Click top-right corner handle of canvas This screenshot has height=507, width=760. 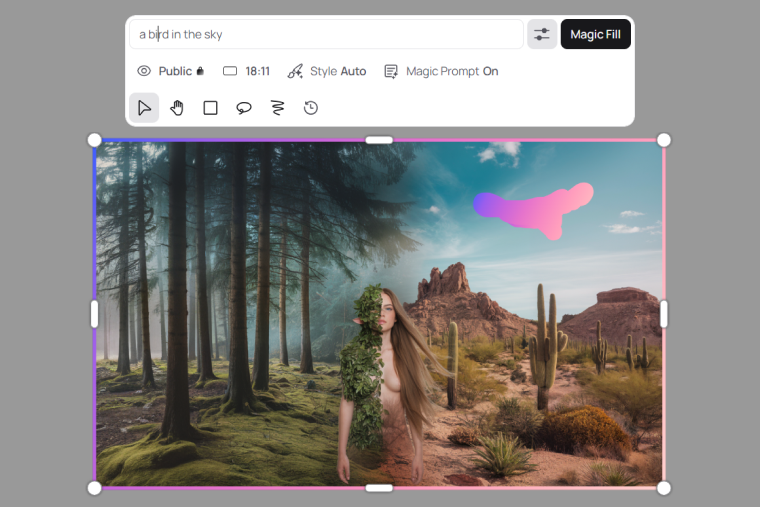pos(664,141)
